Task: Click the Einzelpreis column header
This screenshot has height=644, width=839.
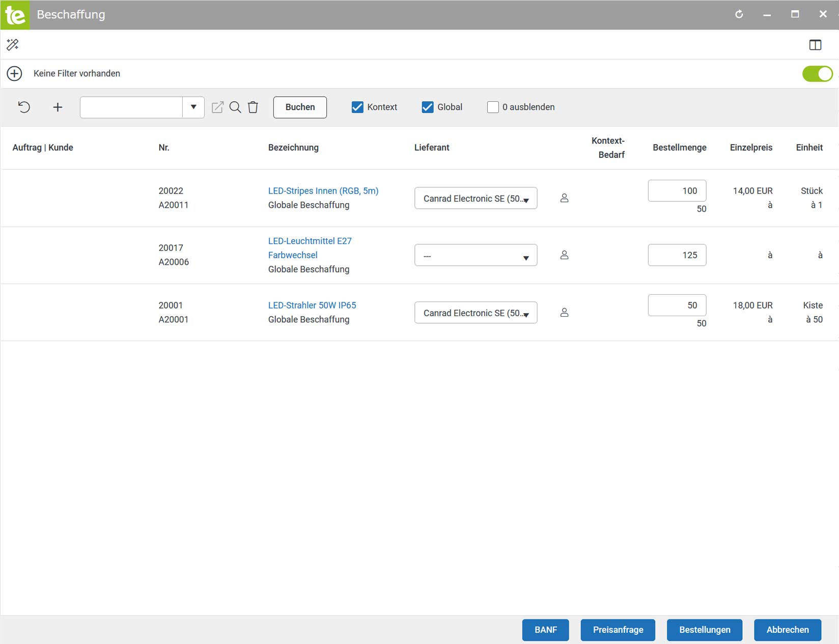Action: click(x=751, y=148)
